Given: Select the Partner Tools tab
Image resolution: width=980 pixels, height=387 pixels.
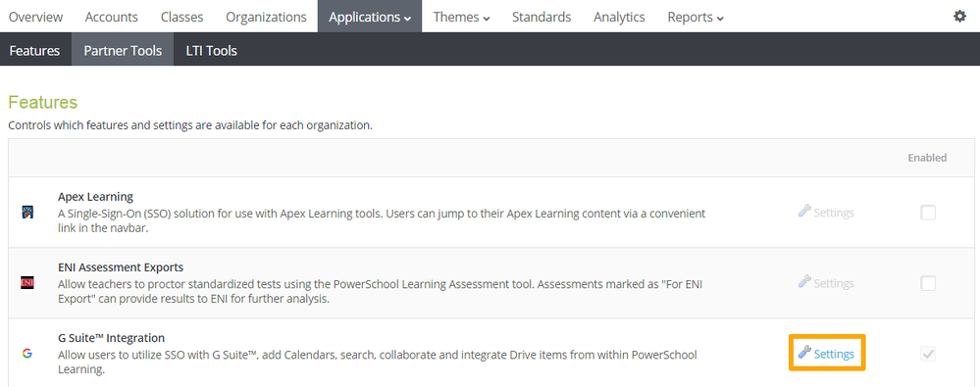Looking at the screenshot, I should tap(123, 51).
